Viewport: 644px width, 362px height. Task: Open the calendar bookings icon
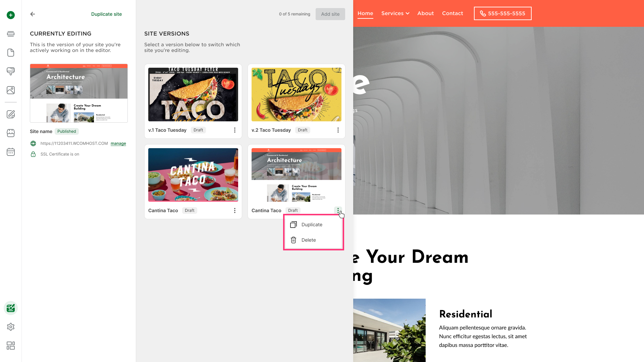coord(11,152)
